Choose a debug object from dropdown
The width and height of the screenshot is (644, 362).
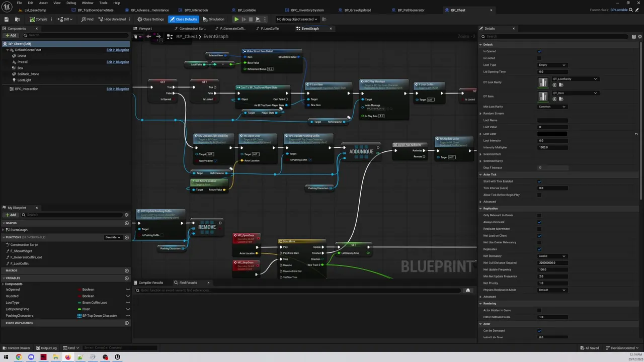click(297, 19)
